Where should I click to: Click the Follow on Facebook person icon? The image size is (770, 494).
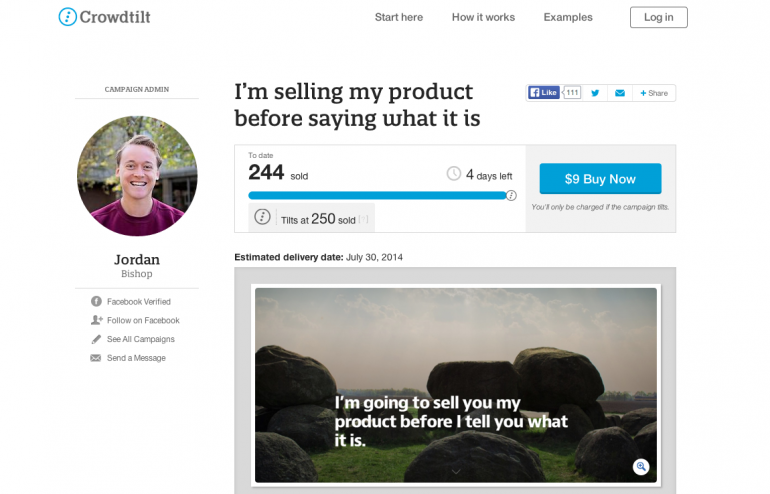[97, 321]
